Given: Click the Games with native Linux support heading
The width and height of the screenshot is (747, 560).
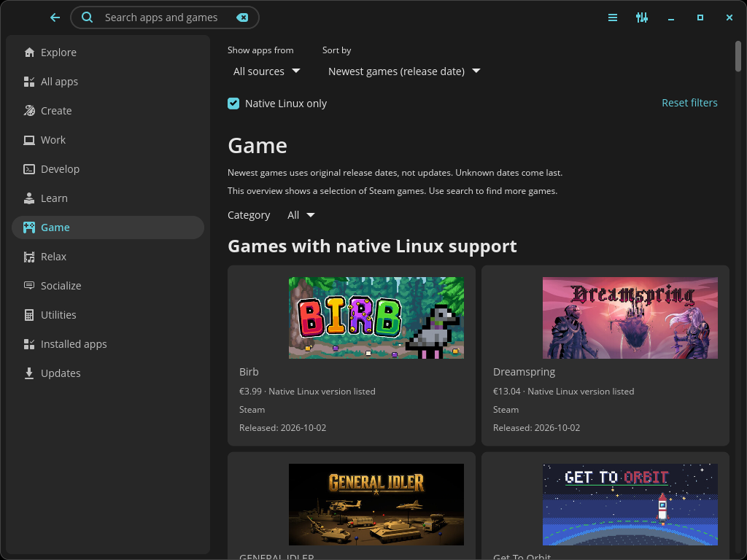Looking at the screenshot, I should tap(372, 246).
